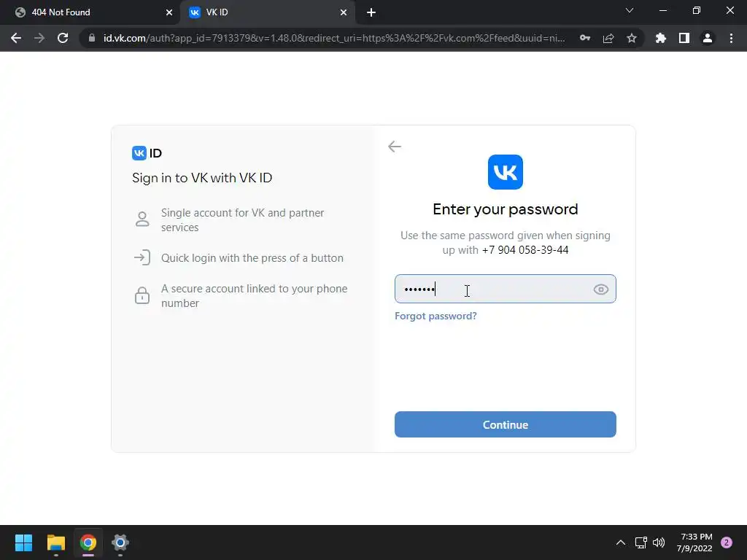This screenshot has width=747, height=560.
Task: Click the small VK ID logo
Action: click(x=147, y=153)
